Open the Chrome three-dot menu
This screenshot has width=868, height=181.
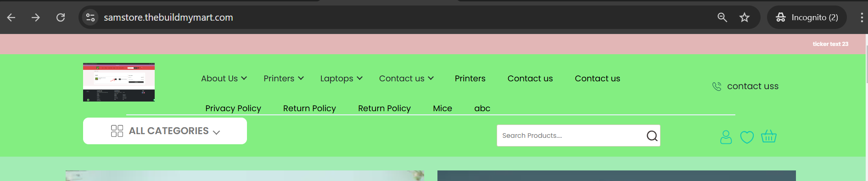click(x=862, y=17)
